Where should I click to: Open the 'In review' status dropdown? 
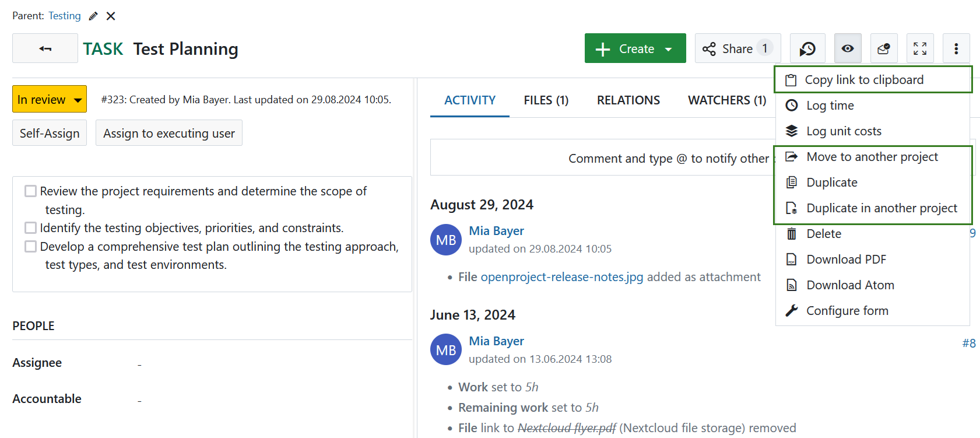(50, 99)
